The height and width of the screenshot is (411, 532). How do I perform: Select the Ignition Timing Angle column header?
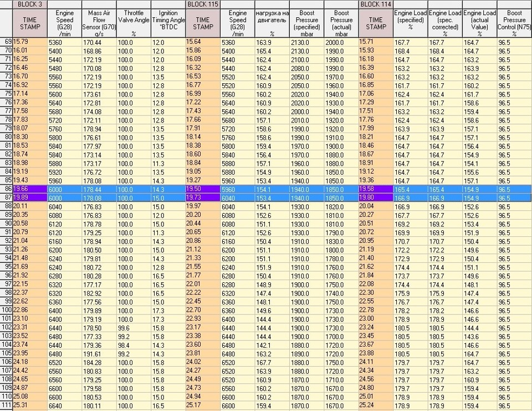[168, 23]
